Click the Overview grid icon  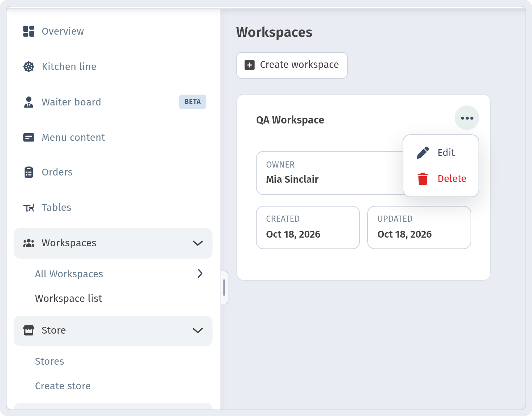[29, 31]
